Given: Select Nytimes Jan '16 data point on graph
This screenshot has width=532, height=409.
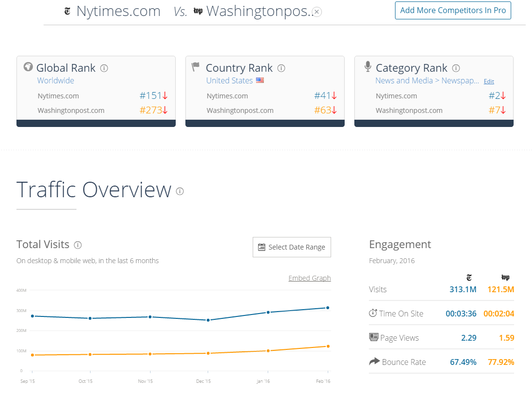Looking at the screenshot, I should tap(268, 312).
